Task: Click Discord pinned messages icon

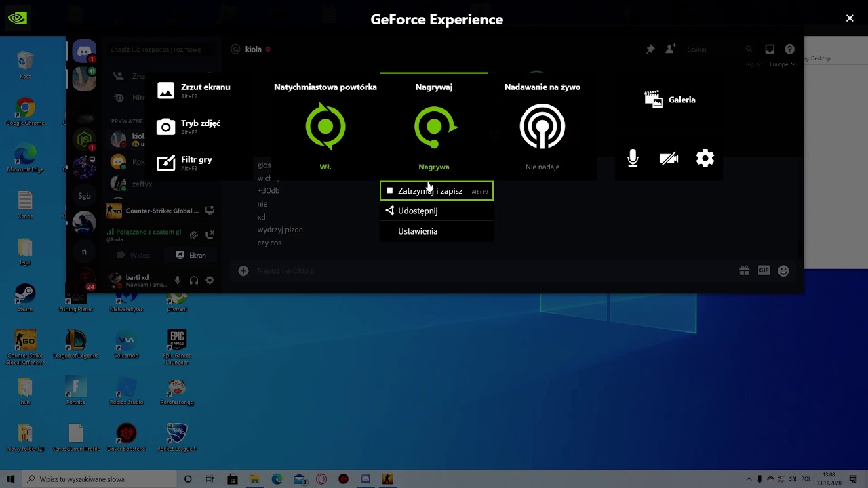Action: (x=650, y=49)
